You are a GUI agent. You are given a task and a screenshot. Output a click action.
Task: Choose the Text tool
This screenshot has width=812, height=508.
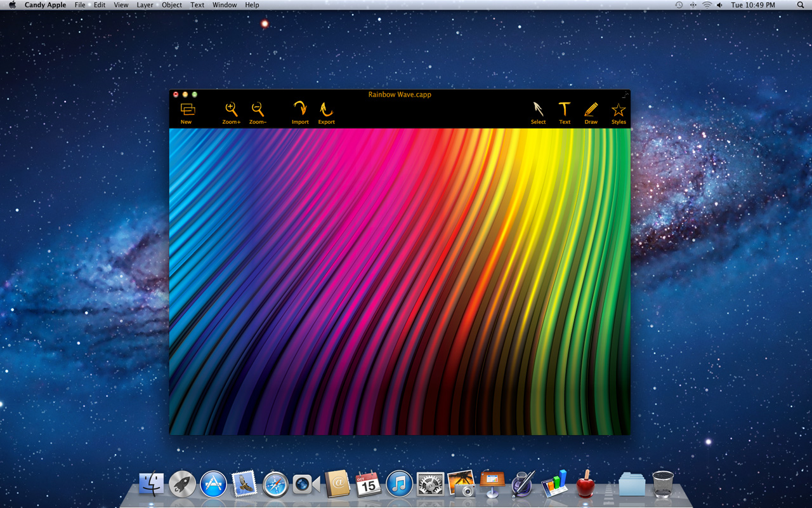(565, 113)
